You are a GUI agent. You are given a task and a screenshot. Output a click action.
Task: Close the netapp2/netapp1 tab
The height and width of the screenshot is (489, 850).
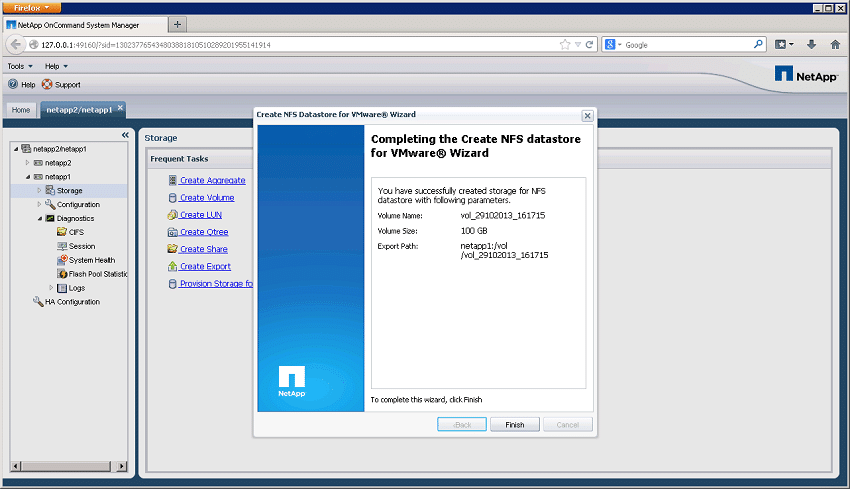[x=120, y=108]
